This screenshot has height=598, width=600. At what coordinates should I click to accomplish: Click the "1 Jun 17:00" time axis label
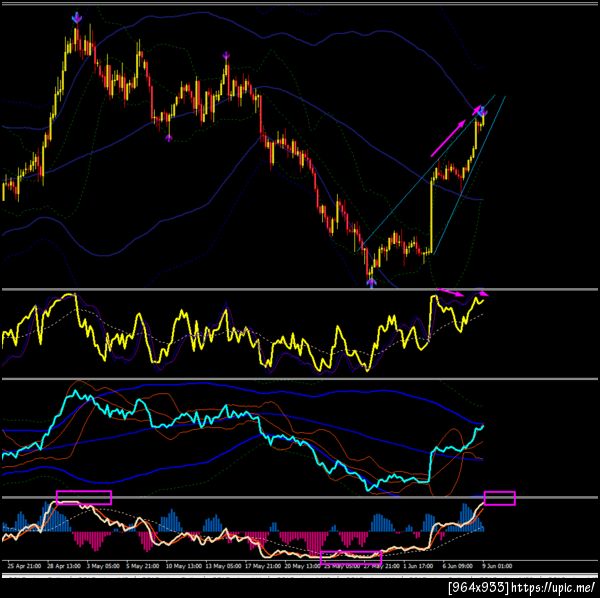[x=418, y=566]
